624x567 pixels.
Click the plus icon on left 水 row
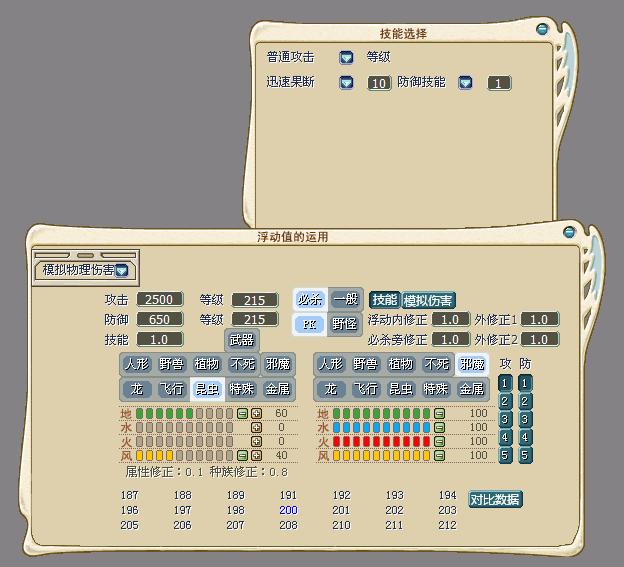[256, 427]
